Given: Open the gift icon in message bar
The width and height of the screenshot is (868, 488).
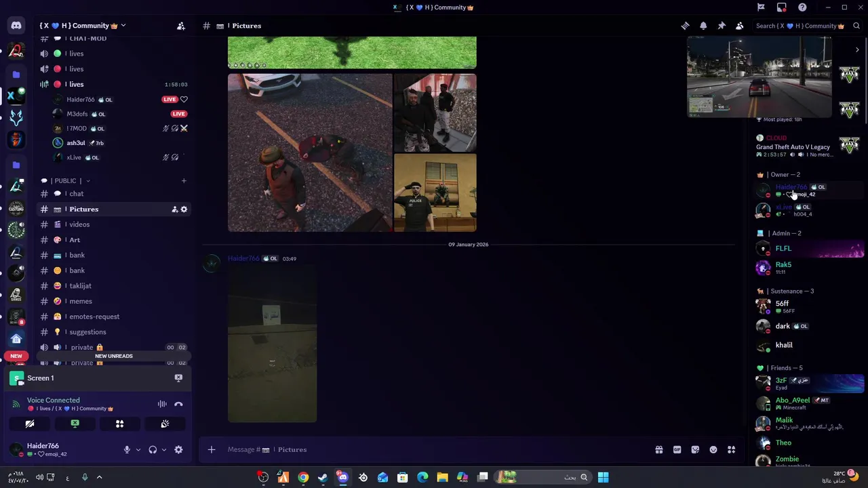Looking at the screenshot, I should (x=658, y=449).
